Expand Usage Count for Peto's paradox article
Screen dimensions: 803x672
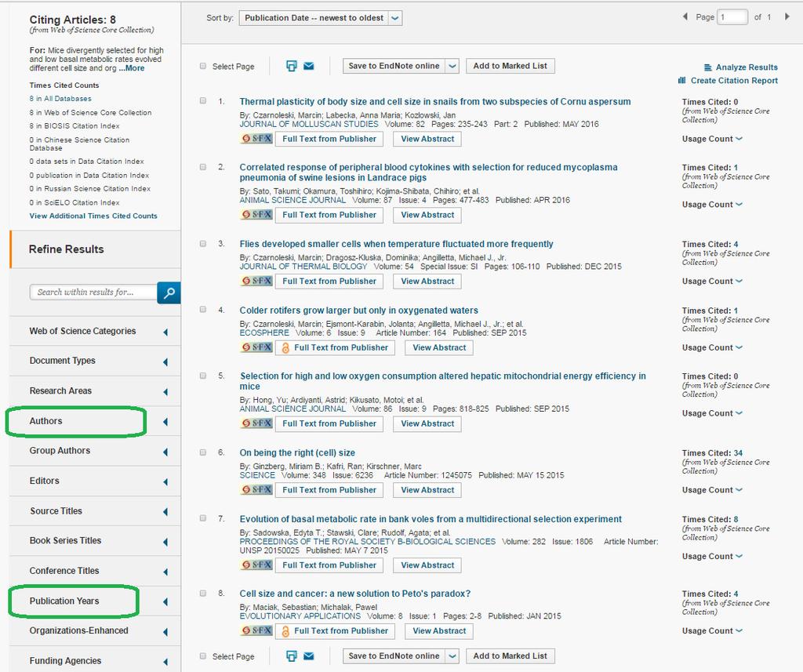(x=712, y=631)
